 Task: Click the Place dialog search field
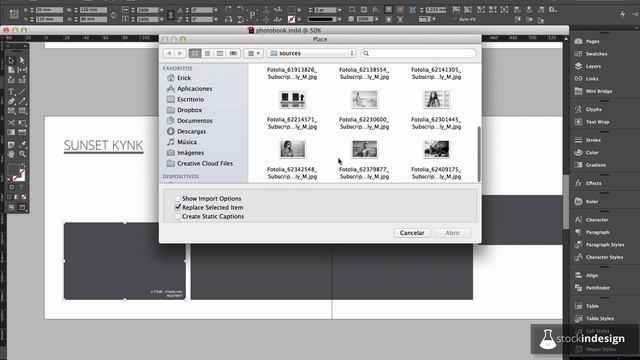[418, 53]
